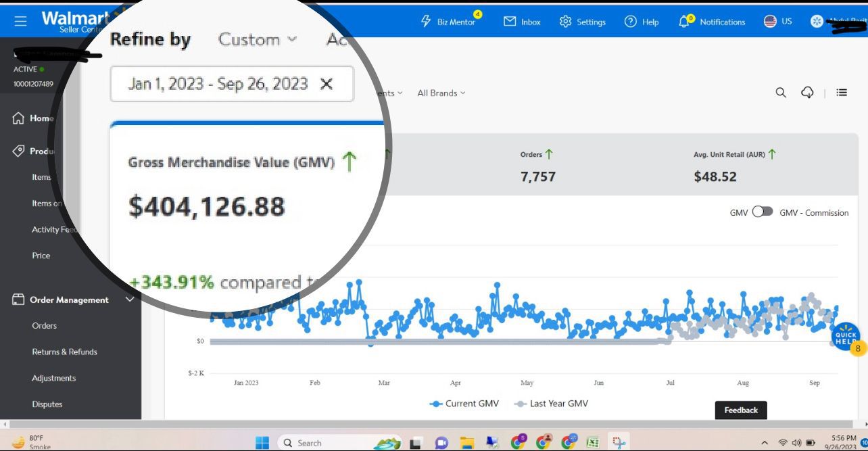Image resolution: width=868 pixels, height=451 pixels.
Task: Open the weather widget showing 80°F
Action: pyautogui.click(x=31, y=442)
